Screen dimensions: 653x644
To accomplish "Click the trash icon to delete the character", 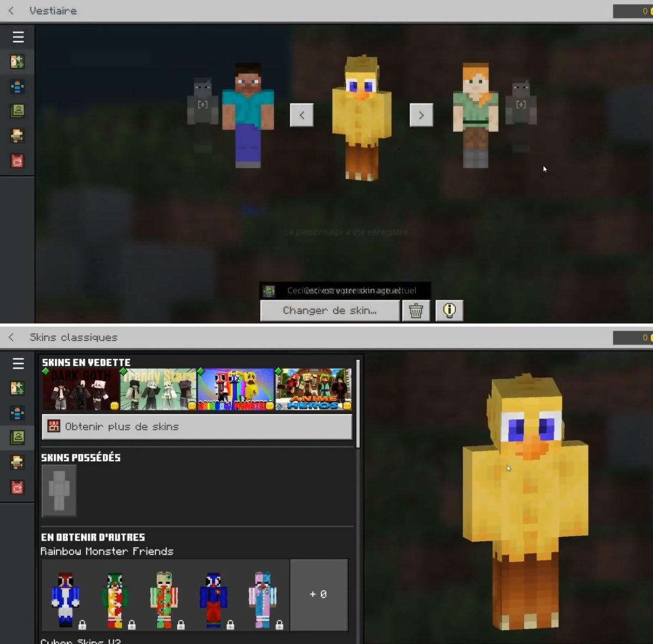I will pyautogui.click(x=416, y=311).
